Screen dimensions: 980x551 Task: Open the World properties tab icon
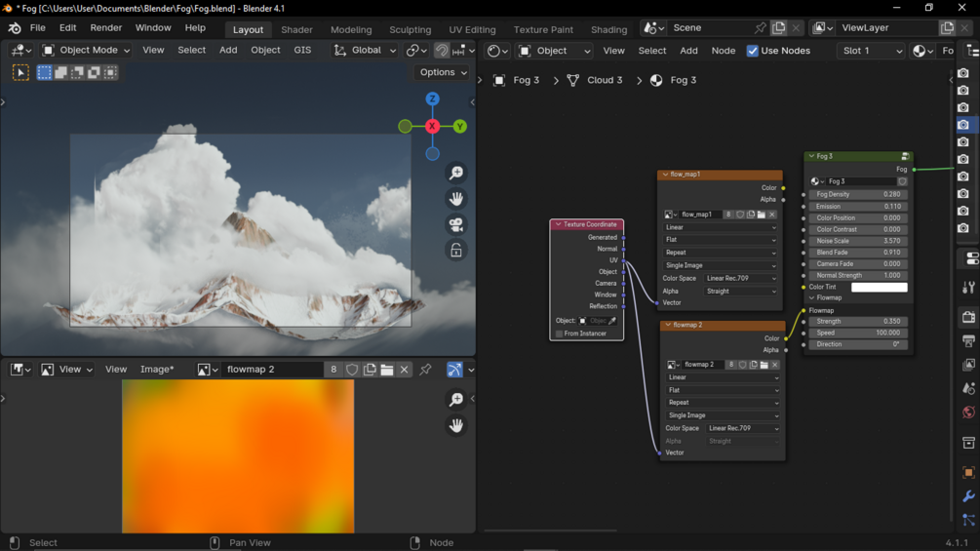click(x=968, y=412)
